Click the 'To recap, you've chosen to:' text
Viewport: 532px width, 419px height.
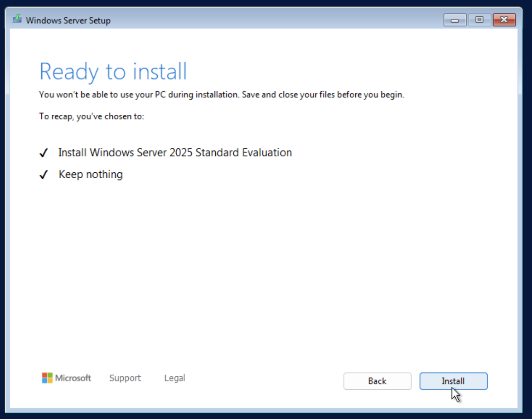(x=92, y=117)
